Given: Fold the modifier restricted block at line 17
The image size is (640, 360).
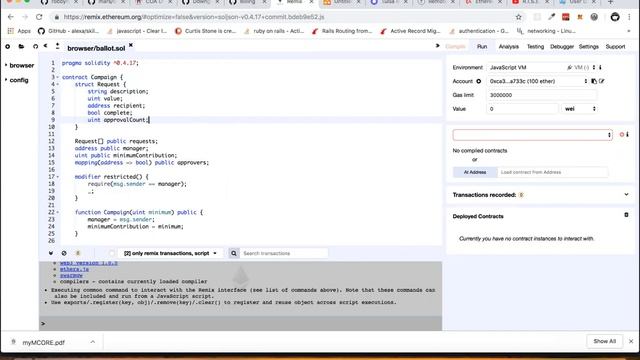Looking at the screenshot, I should 58,177.
